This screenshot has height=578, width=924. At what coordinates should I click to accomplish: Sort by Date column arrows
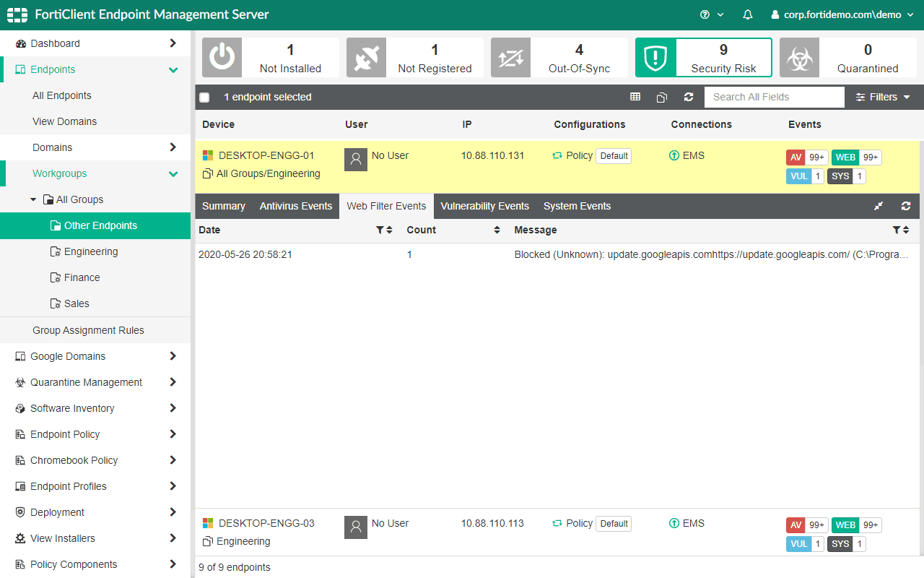point(389,230)
